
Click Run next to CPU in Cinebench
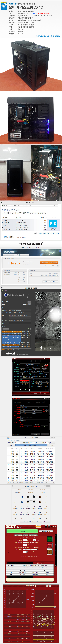coord(29,304)
